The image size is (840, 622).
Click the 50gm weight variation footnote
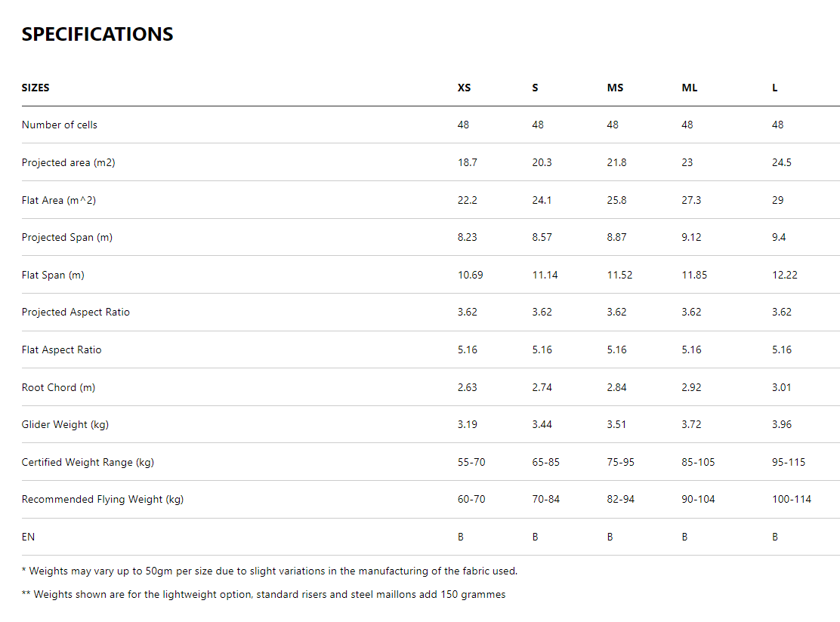click(270, 571)
